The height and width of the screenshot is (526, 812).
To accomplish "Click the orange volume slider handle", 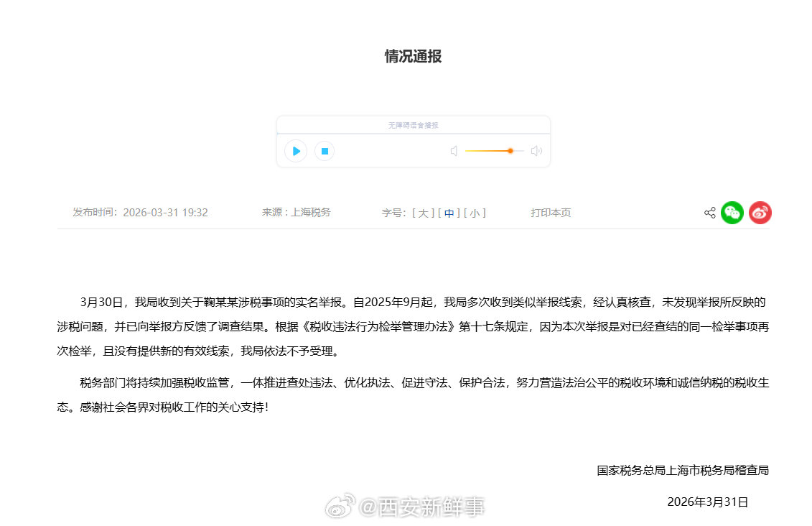I will pyautogui.click(x=510, y=151).
